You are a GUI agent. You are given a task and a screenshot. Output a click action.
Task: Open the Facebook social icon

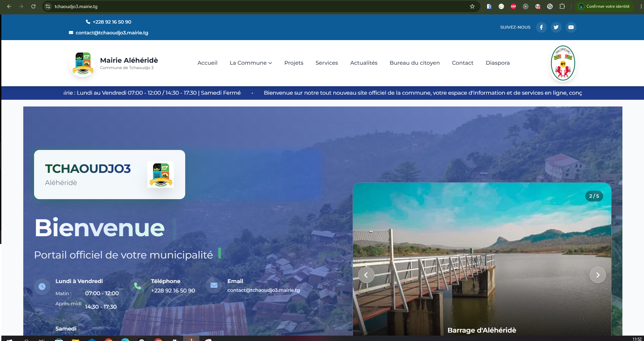(x=541, y=27)
